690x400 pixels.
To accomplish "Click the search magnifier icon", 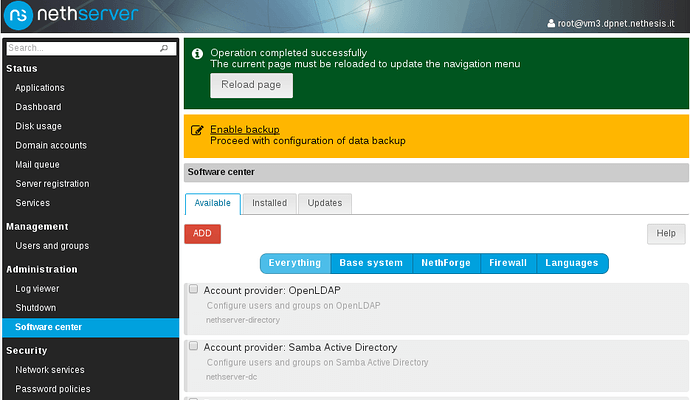I will coord(164,48).
